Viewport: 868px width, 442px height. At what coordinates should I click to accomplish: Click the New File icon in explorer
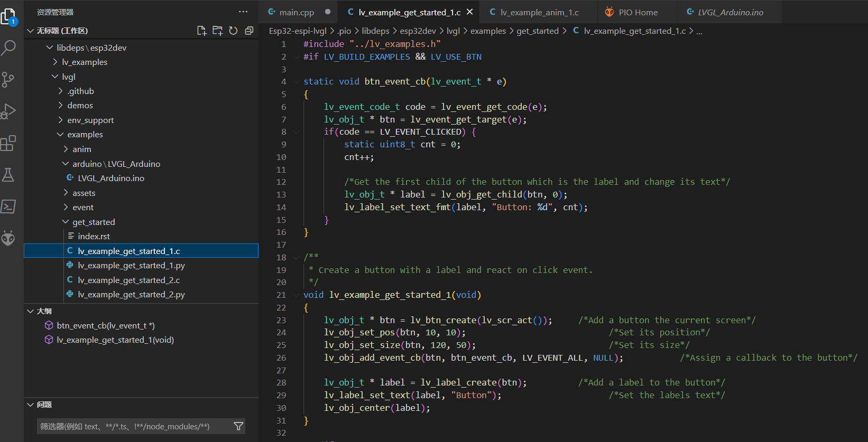click(201, 31)
